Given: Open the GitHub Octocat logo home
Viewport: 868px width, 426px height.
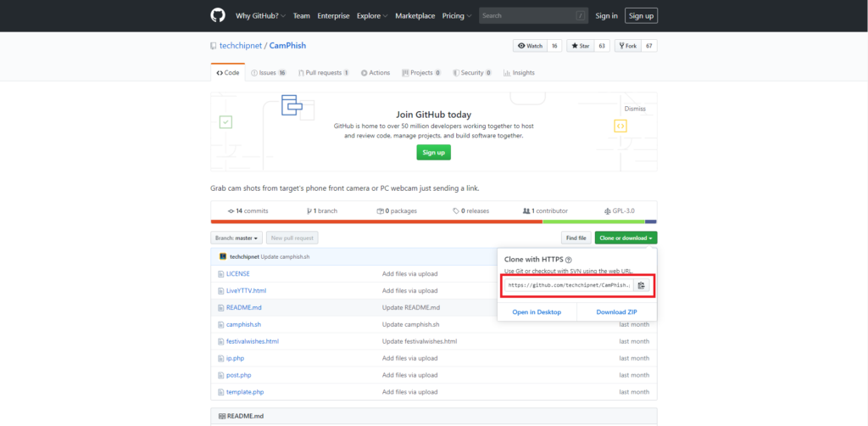Looking at the screenshot, I should pos(218,15).
